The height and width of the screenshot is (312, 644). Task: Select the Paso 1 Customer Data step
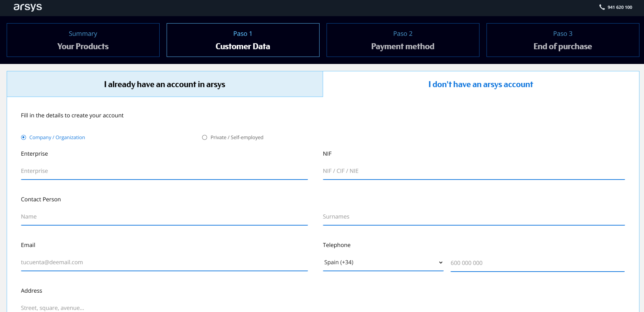(x=243, y=40)
